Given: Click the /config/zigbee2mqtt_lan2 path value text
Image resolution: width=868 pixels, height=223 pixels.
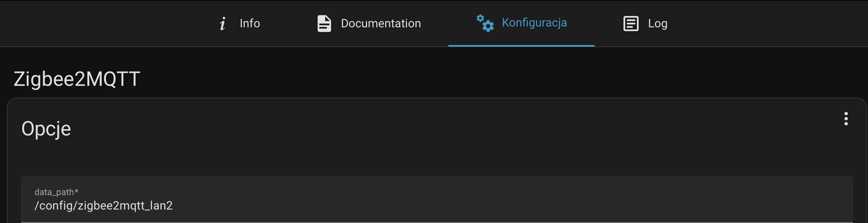Looking at the screenshot, I should (x=104, y=206).
